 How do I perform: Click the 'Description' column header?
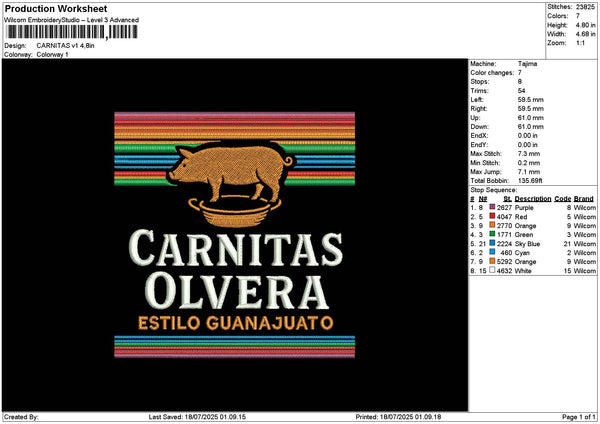(x=533, y=199)
